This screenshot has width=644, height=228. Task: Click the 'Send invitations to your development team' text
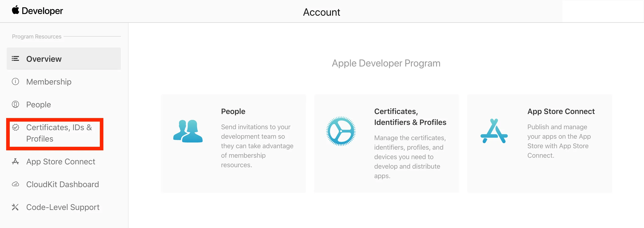(x=257, y=146)
